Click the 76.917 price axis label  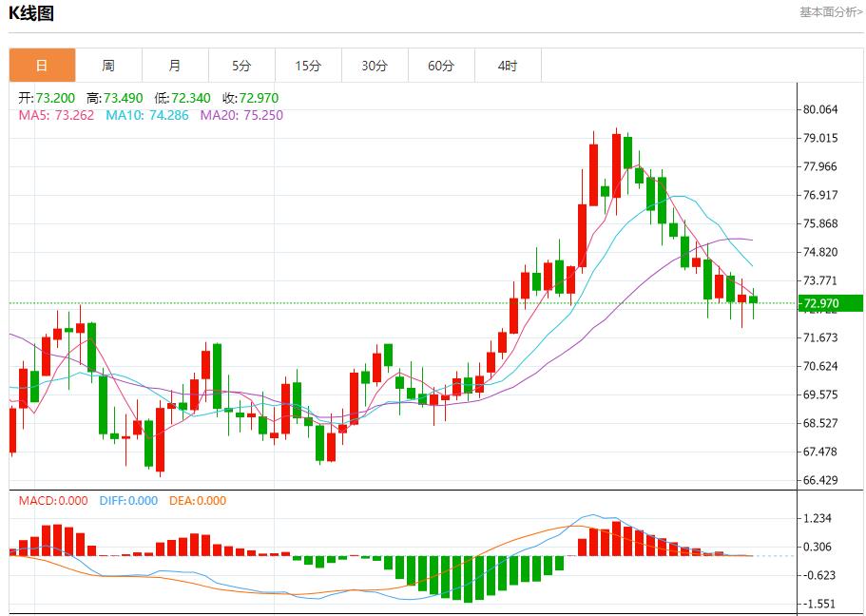(x=820, y=195)
